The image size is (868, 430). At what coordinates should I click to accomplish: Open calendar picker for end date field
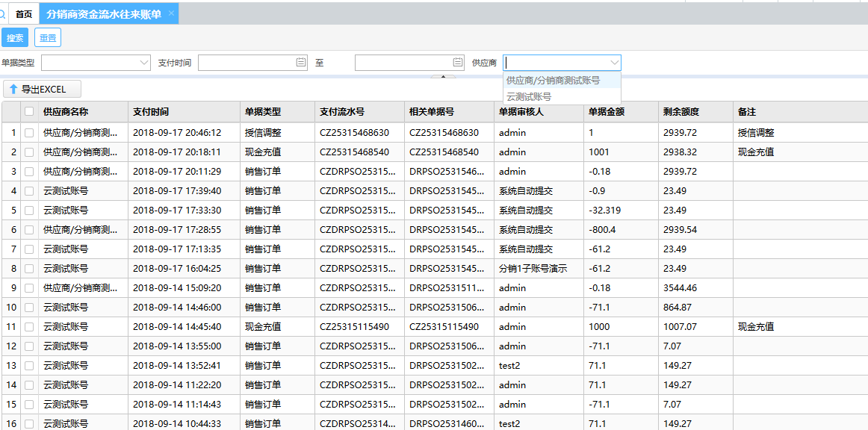tap(458, 63)
